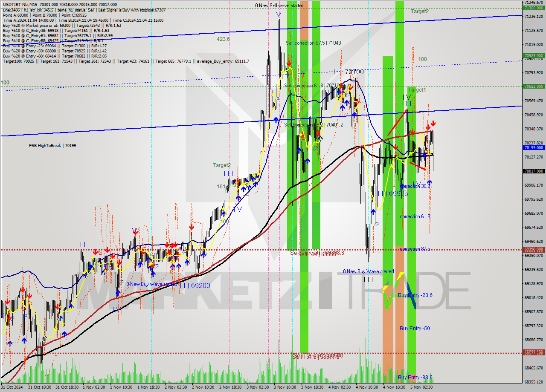The width and height of the screenshot is (546, 392).
Task: Select the '2 Nov 02:30' time axis label
Action: pyautogui.click(x=176, y=387)
